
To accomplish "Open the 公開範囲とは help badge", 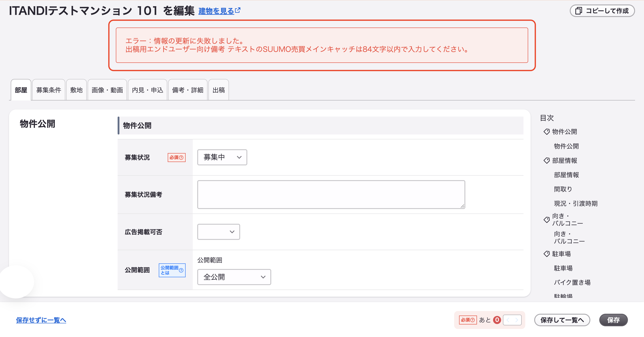I will tap(172, 270).
